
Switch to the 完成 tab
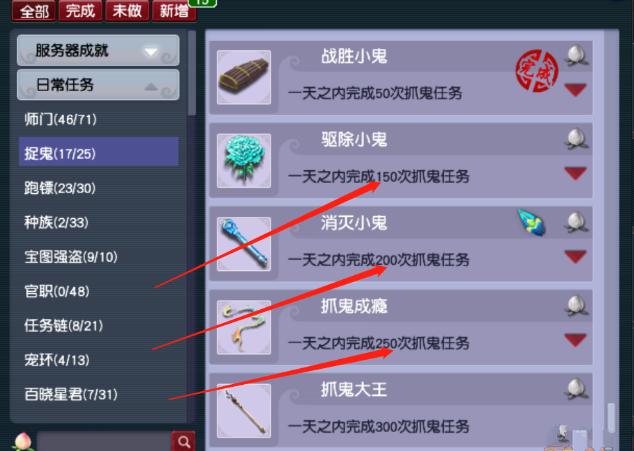coord(80,10)
